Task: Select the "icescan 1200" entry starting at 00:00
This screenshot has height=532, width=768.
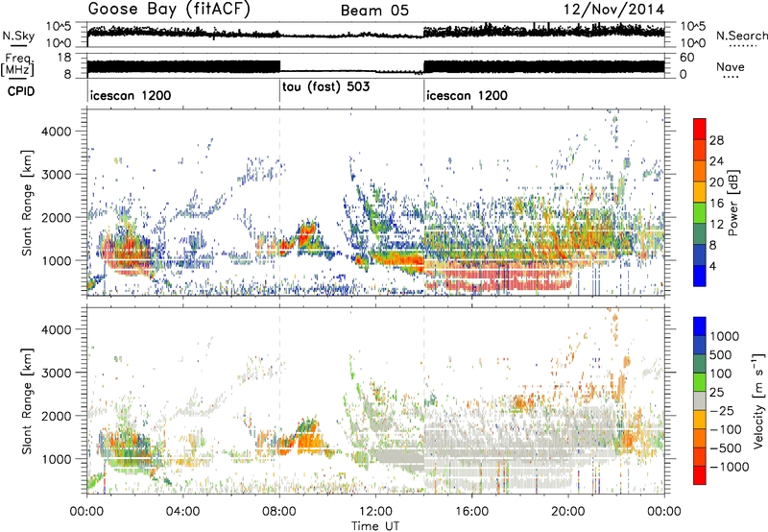Action: 131,95
